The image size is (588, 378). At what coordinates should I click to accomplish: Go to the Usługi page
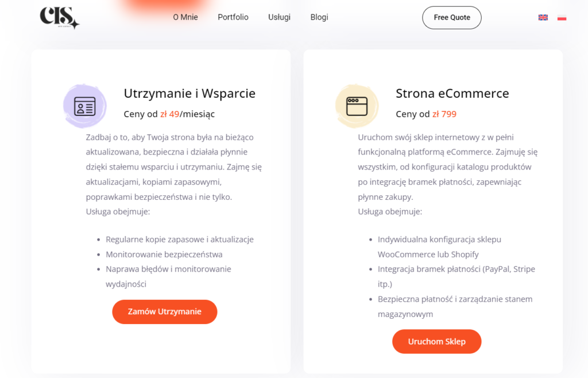point(280,17)
